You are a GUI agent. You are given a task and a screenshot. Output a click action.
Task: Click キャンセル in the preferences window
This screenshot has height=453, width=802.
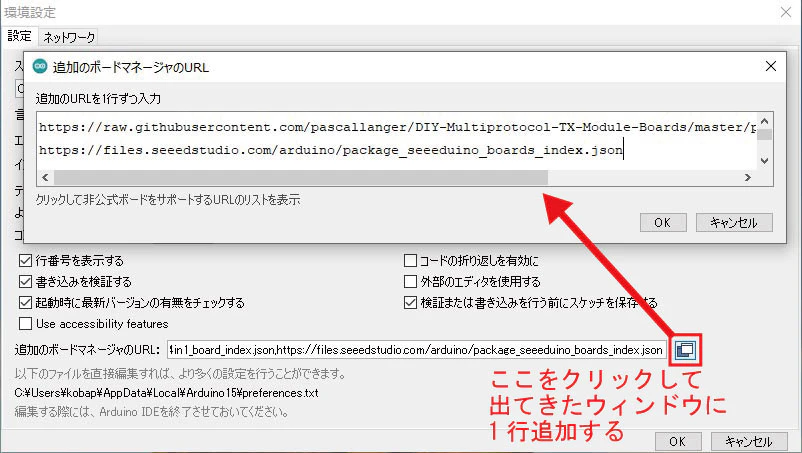[749, 441]
